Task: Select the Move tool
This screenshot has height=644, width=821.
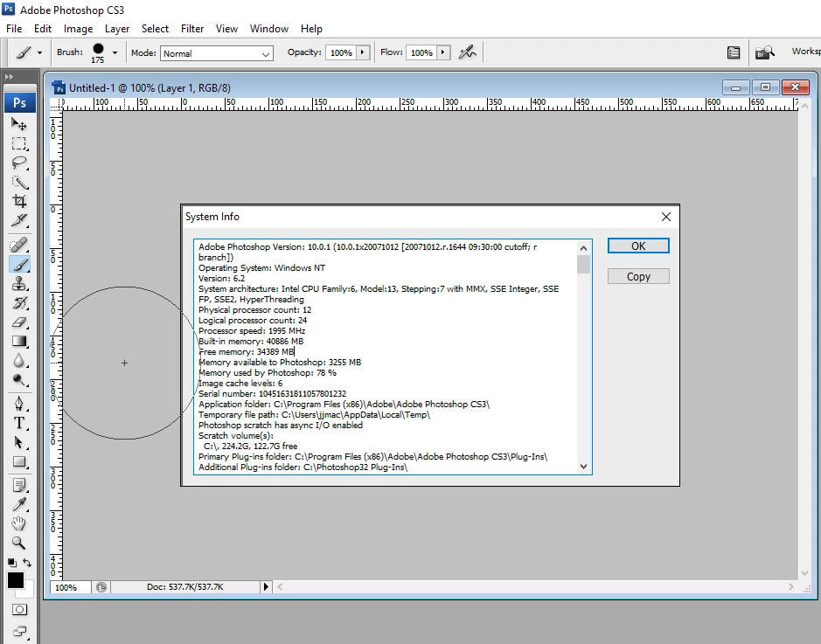Action: point(19,124)
